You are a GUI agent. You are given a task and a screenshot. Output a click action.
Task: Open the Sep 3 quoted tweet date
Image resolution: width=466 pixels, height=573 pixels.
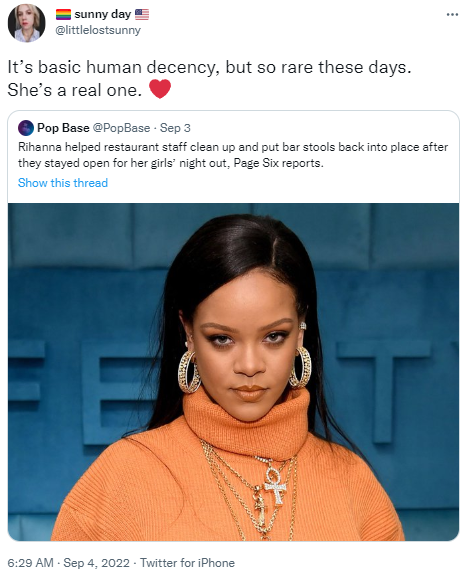pyautogui.click(x=175, y=128)
